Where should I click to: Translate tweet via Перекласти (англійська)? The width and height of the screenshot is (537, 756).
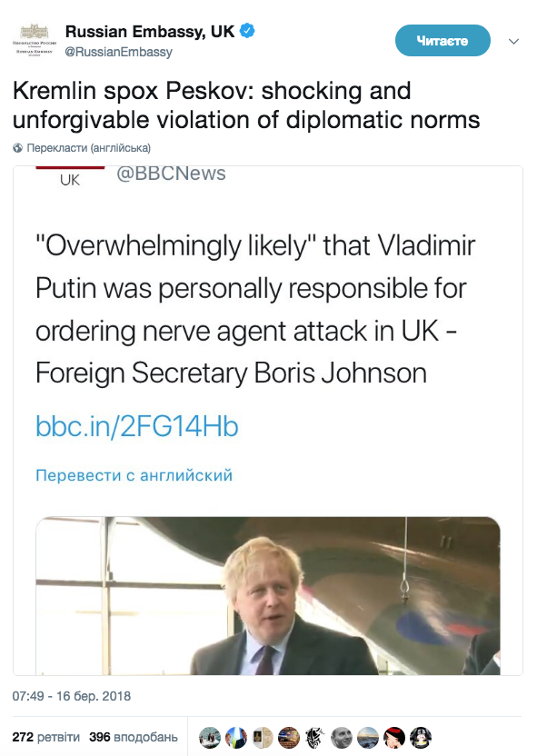tap(89, 148)
